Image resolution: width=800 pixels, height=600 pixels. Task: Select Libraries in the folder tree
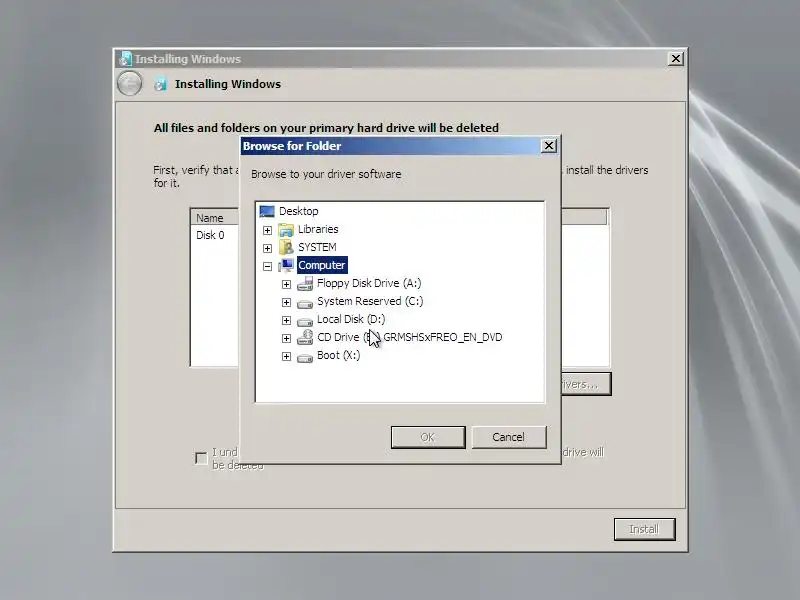coord(318,229)
